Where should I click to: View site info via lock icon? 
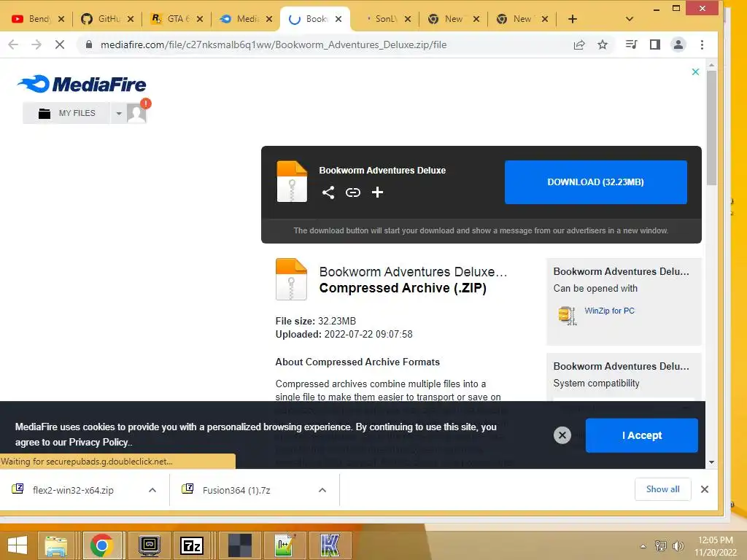point(88,44)
